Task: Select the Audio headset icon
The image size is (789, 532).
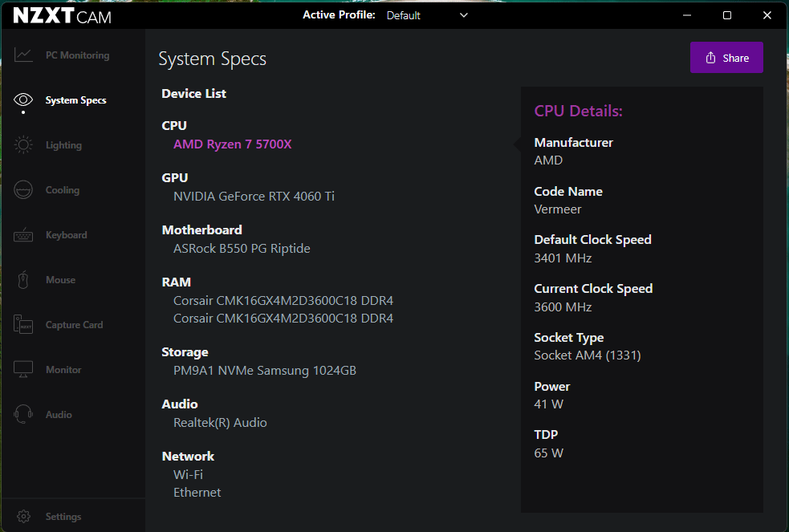Action: point(23,414)
